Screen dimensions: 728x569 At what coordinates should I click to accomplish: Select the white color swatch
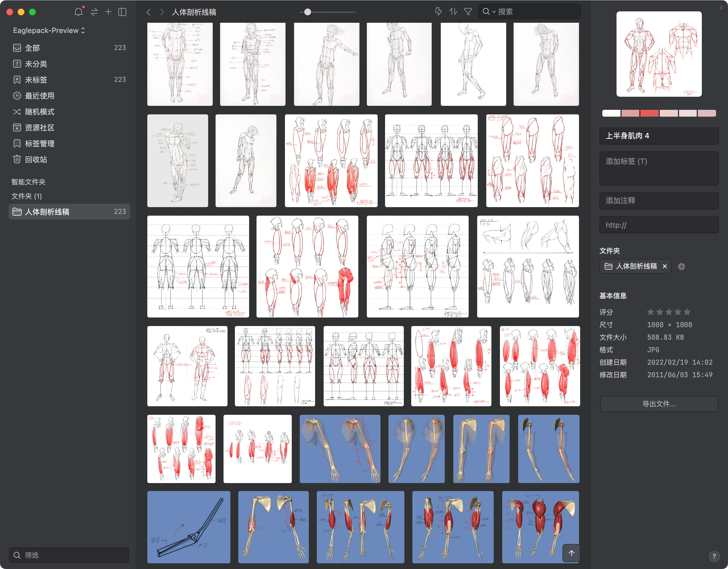point(611,113)
